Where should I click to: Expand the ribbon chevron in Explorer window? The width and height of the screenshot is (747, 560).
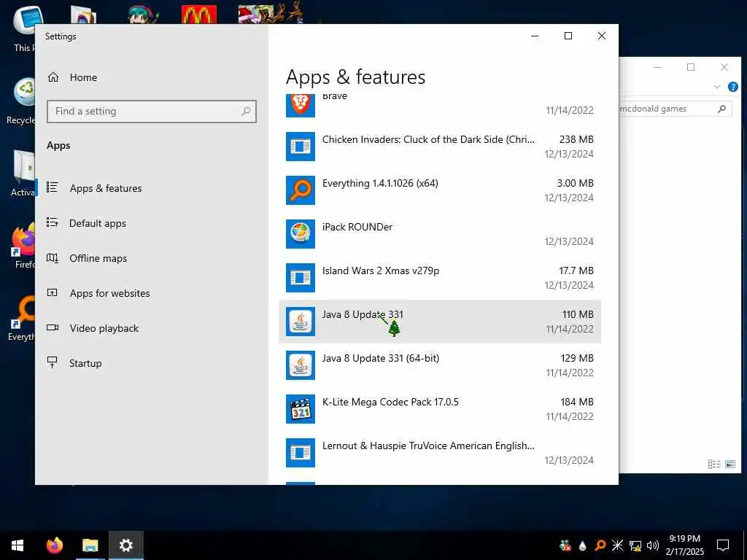(x=716, y=87)
